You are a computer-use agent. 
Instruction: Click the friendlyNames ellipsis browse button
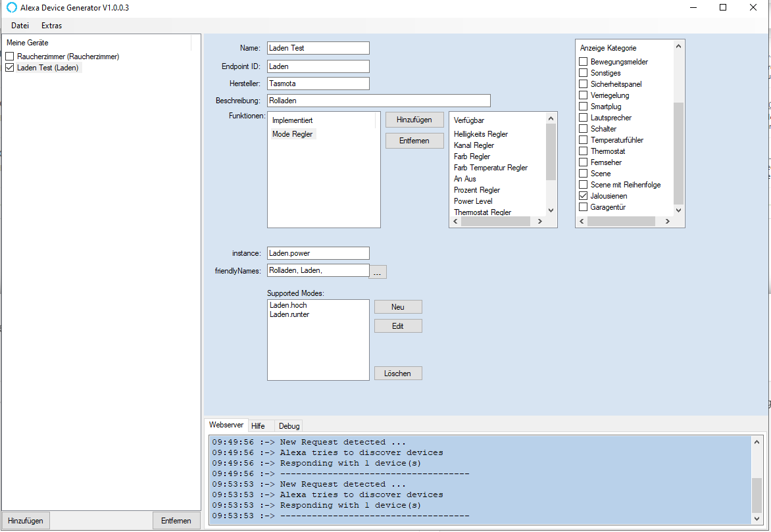[x=377, y=272]
